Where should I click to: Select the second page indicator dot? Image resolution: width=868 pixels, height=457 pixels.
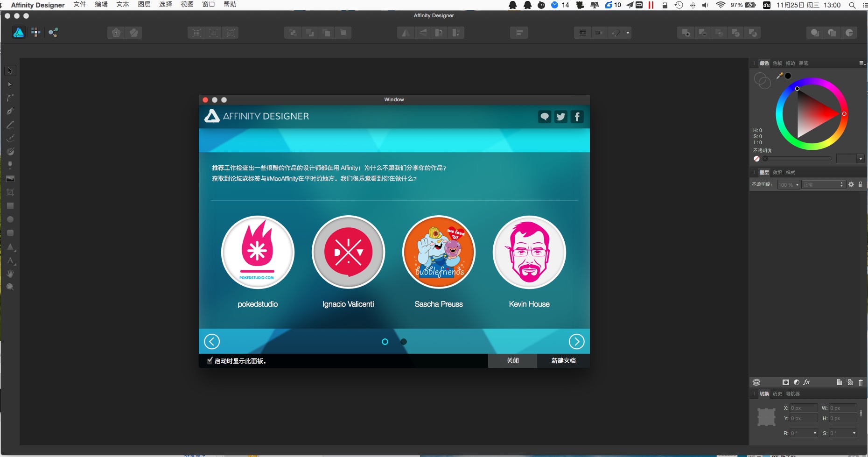click(x=404, y=342)
